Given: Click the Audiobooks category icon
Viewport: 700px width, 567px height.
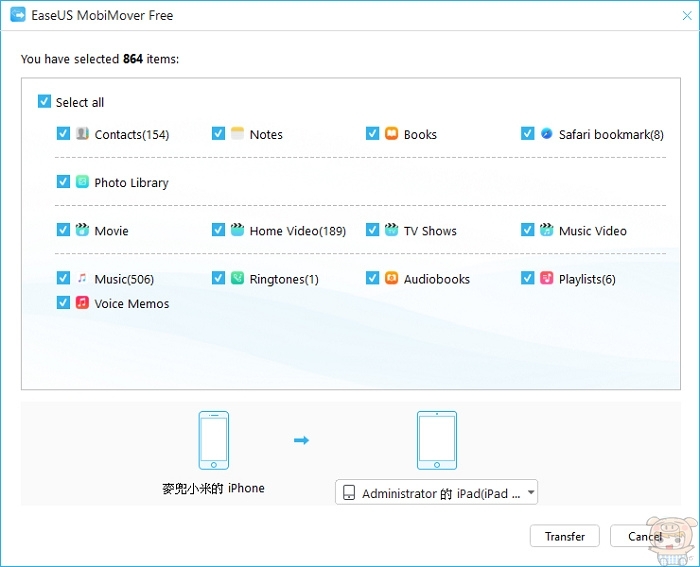Looking at the screenshot, I should click(x=391, y=279).
